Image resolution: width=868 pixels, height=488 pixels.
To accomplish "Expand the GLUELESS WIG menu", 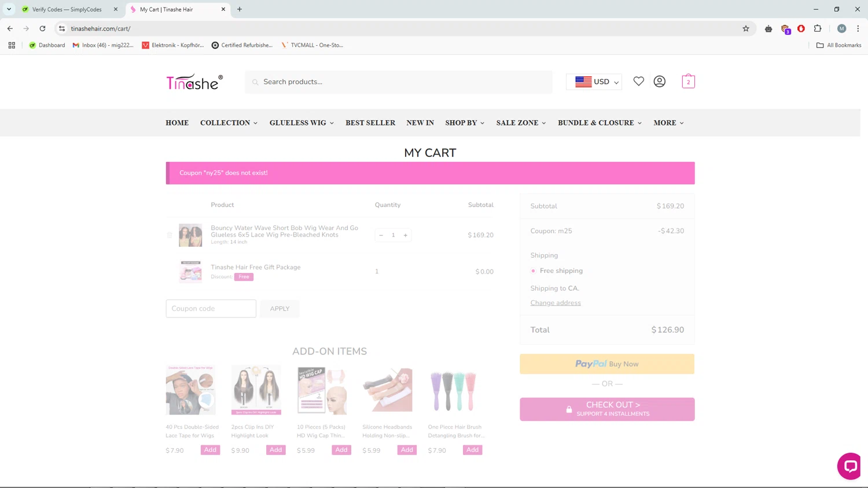I will (301, 123).
